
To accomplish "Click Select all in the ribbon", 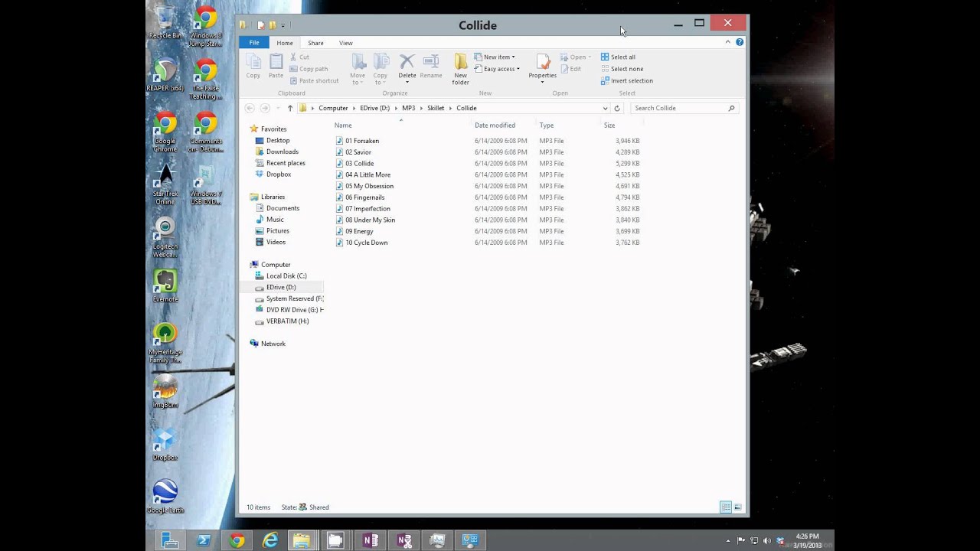I will click(x=618, y=57).
